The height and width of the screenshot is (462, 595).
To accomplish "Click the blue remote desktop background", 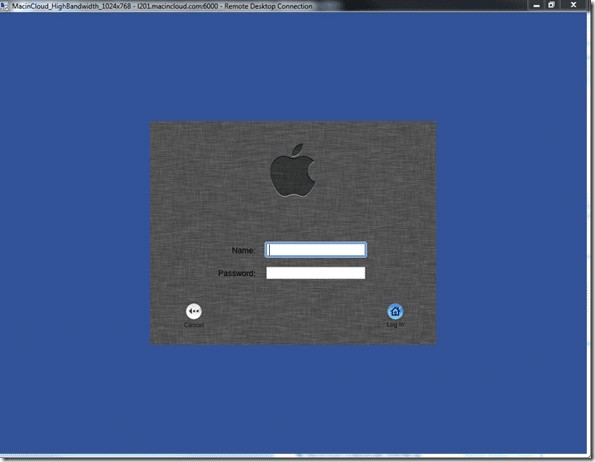I will pos(76,228).
